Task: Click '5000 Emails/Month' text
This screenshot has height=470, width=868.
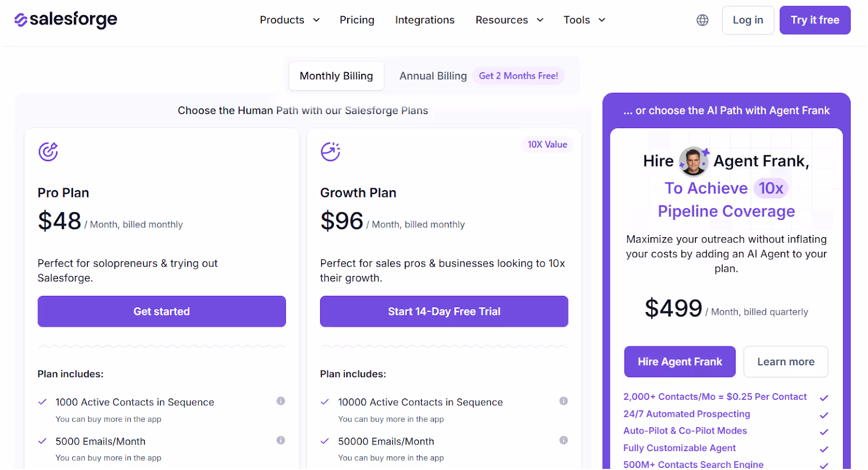Action: tap(100, 441)
